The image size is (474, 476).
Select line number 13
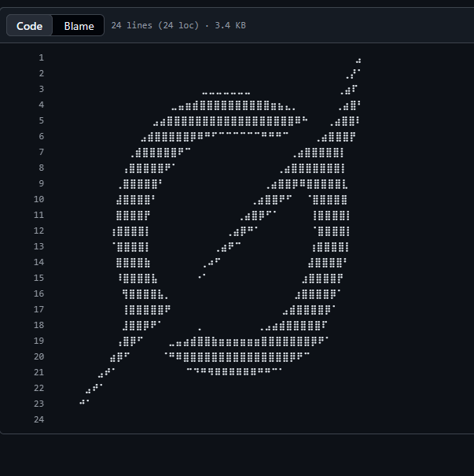click(39, 246)
